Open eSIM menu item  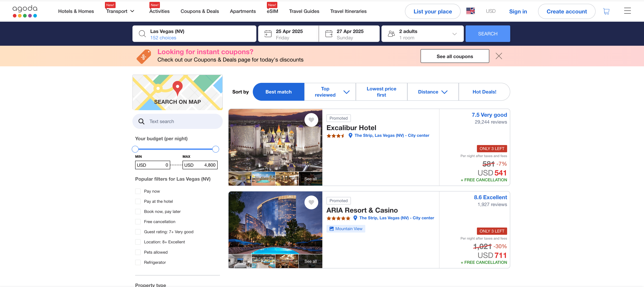pyautogui.click(x=272, y=11)
